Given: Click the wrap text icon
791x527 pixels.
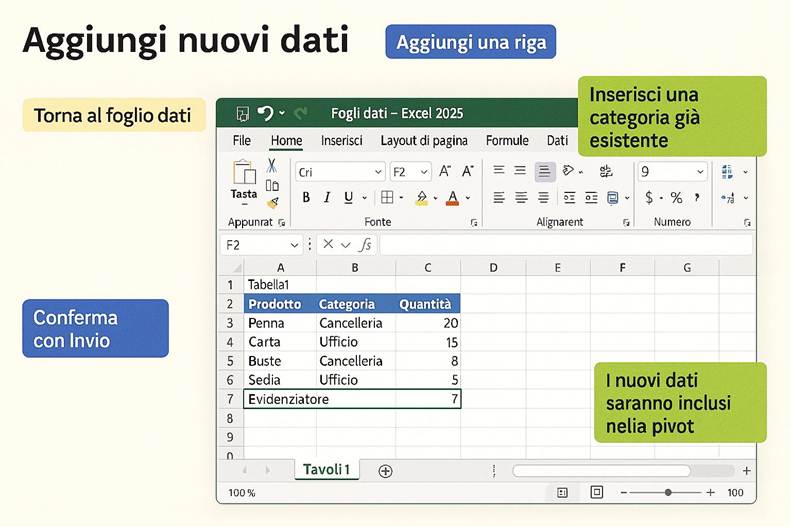Looking at the screenshot, I should 606,171.
